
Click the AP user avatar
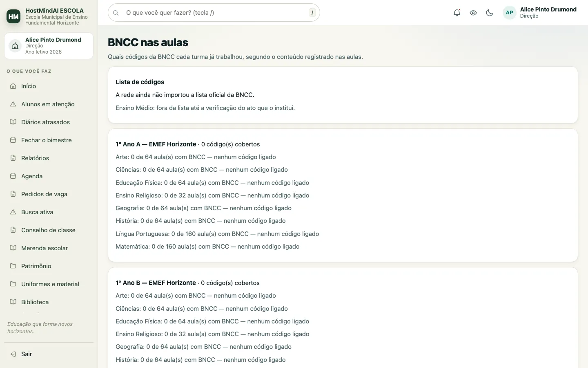[509, 13]
